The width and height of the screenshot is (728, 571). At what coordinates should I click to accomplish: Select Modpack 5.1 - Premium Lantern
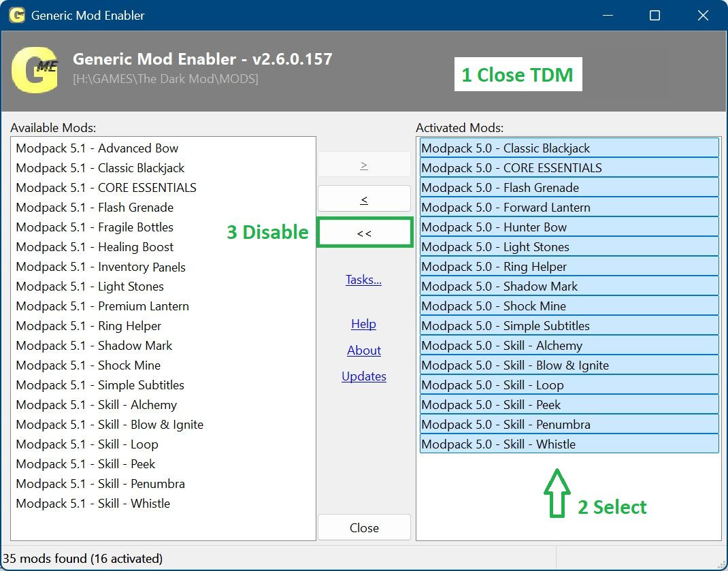[163, 306]
